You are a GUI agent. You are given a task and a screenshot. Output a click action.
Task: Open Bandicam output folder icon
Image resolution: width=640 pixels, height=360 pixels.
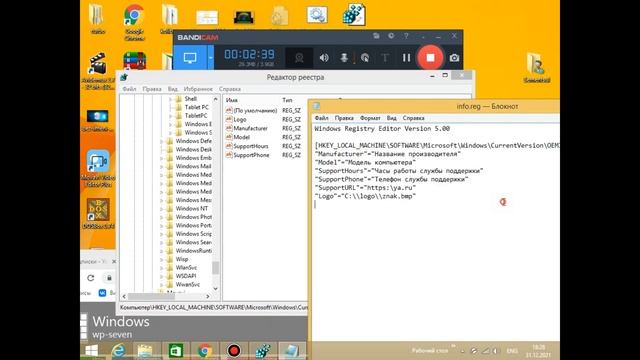coord(376,36)
